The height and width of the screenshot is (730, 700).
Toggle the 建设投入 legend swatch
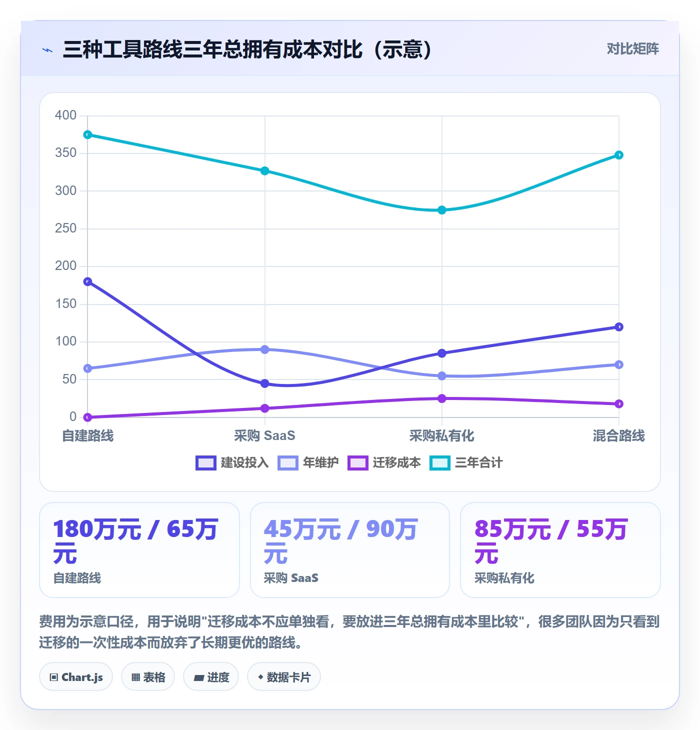click(205, 463)
